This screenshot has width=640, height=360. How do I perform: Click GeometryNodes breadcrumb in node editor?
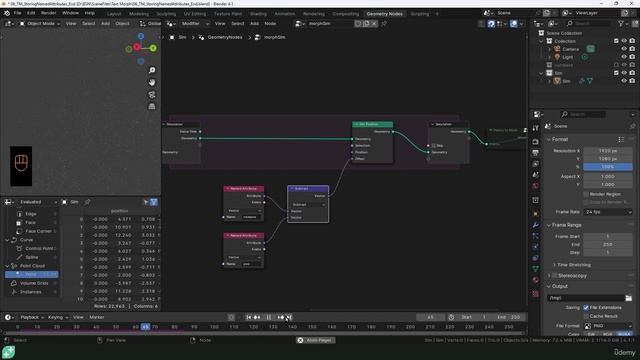(x=225, y=37)
